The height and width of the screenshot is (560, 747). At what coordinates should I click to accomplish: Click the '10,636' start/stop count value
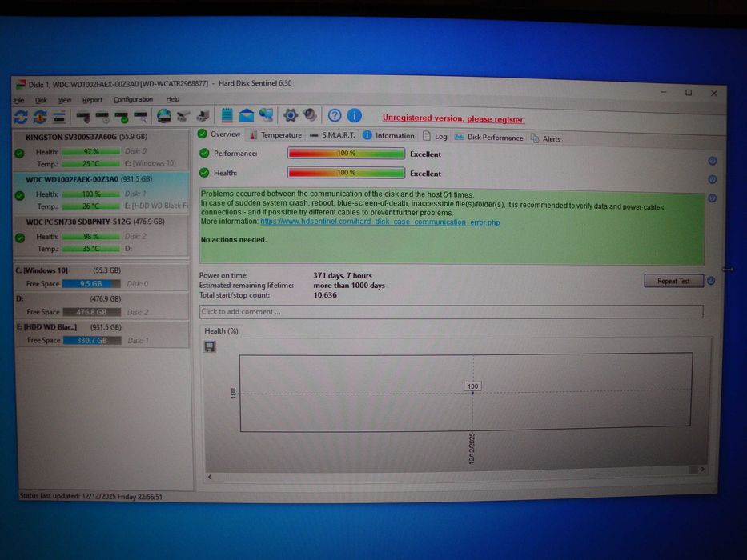click(325, 295)
